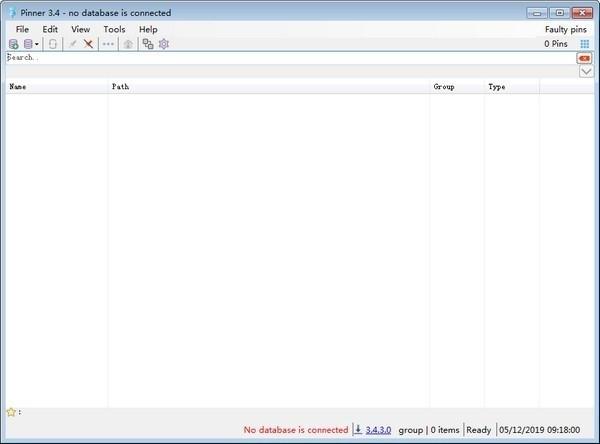This screenshot has height=444, width=600.
Task: Open settings via the gear icon
Action: point(164,44)
